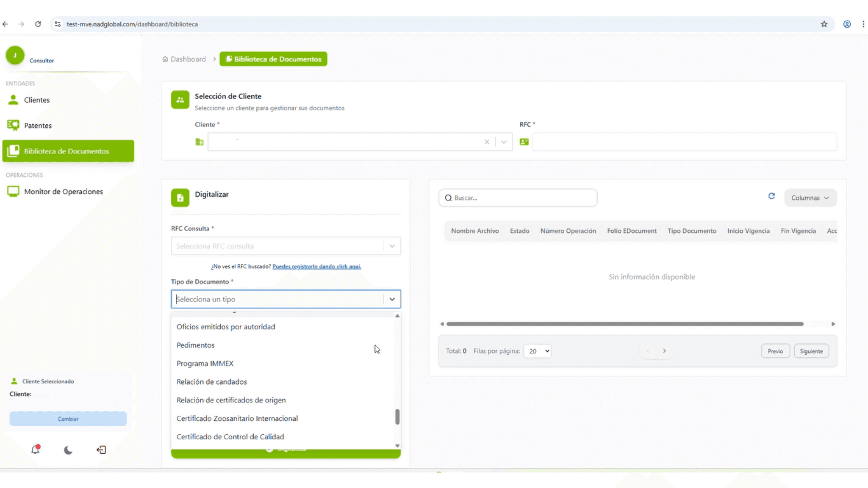The width and height of the screenshot is (868, 488).
Task: Click the table horizontal scrollbar
Action: [x=624, y=324]
